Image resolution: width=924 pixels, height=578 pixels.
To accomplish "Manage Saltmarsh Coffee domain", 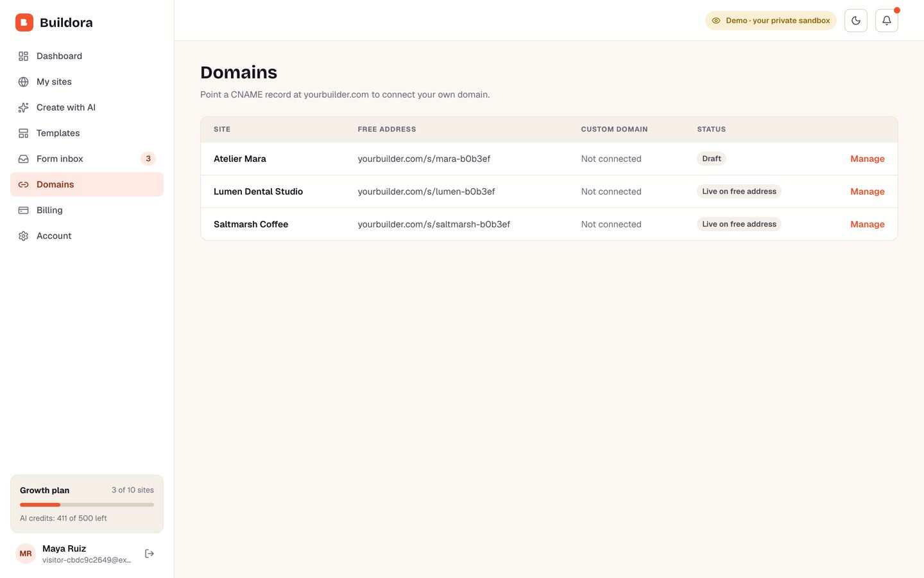I will point(868,224).
